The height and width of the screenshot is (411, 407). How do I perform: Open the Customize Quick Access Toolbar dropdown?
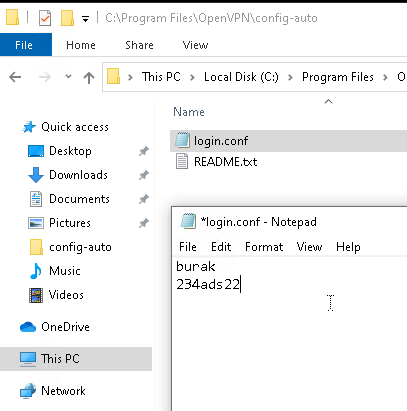pos(86,19)
